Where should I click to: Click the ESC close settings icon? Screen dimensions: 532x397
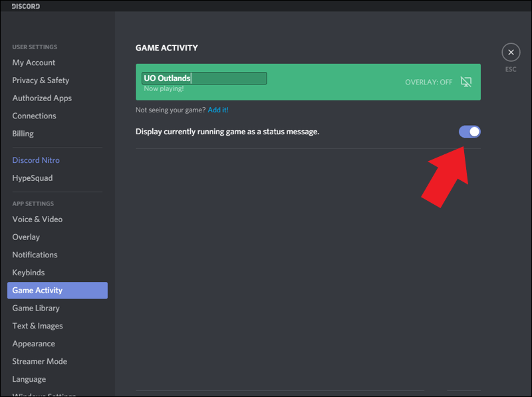tap(510, 53)
